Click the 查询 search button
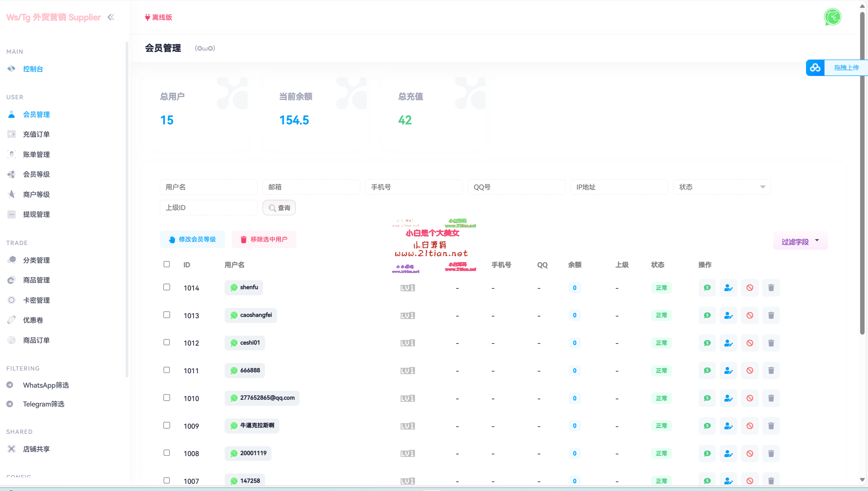The width and height of the screenshot is (868, 491). click(279, 208)
